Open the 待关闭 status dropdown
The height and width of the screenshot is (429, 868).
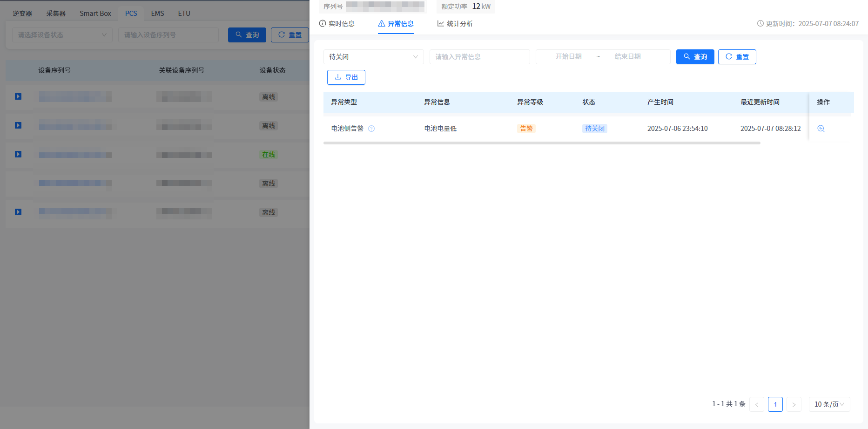373,57
